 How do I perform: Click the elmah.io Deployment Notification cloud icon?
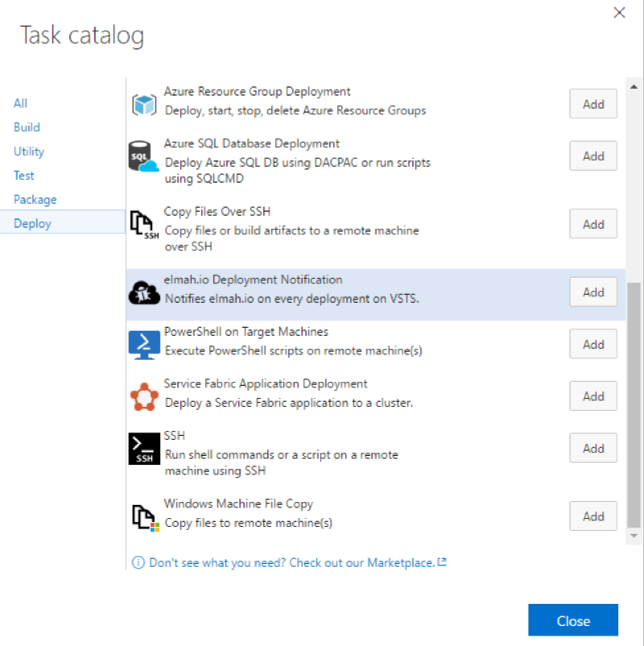click(x=143, y=292)
